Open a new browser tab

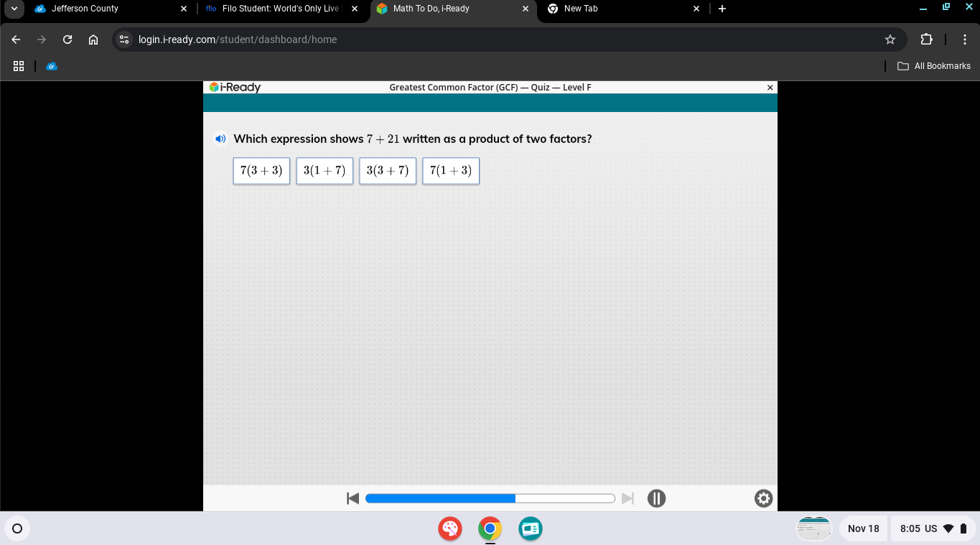[722, 9]
